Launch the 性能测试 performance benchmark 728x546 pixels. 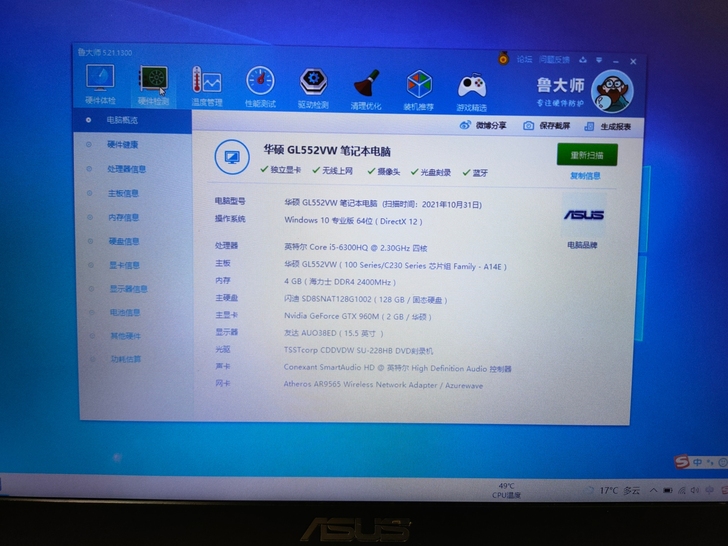pyautogui.click(x=260, y=87)
